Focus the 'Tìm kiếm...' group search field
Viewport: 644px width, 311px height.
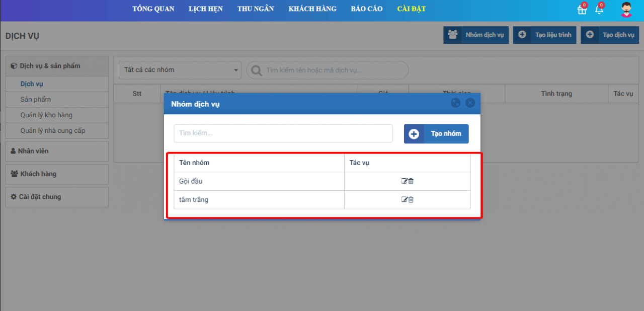click(x=283, y=133)
